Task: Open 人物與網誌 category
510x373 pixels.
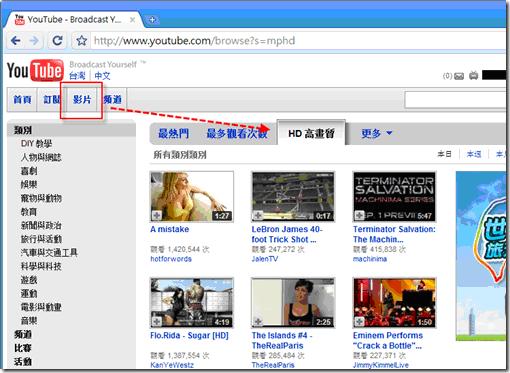Action: click(x=41, y=157)
